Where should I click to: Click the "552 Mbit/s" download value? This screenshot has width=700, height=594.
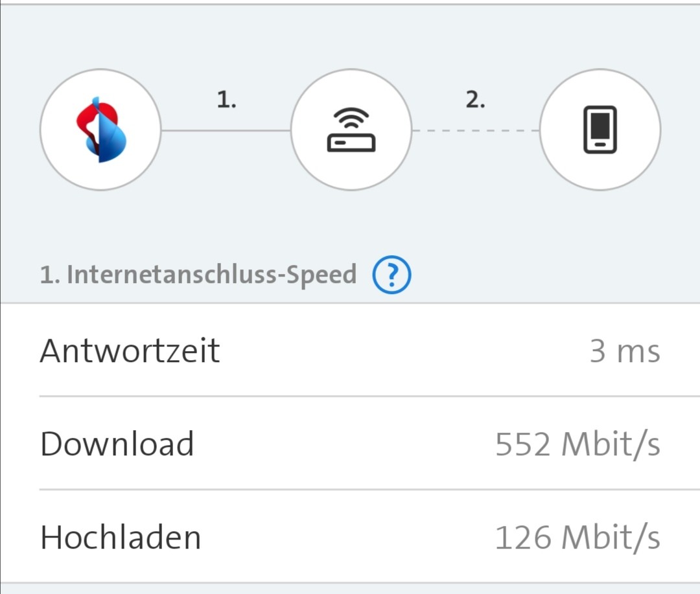(x=577, y=444)
